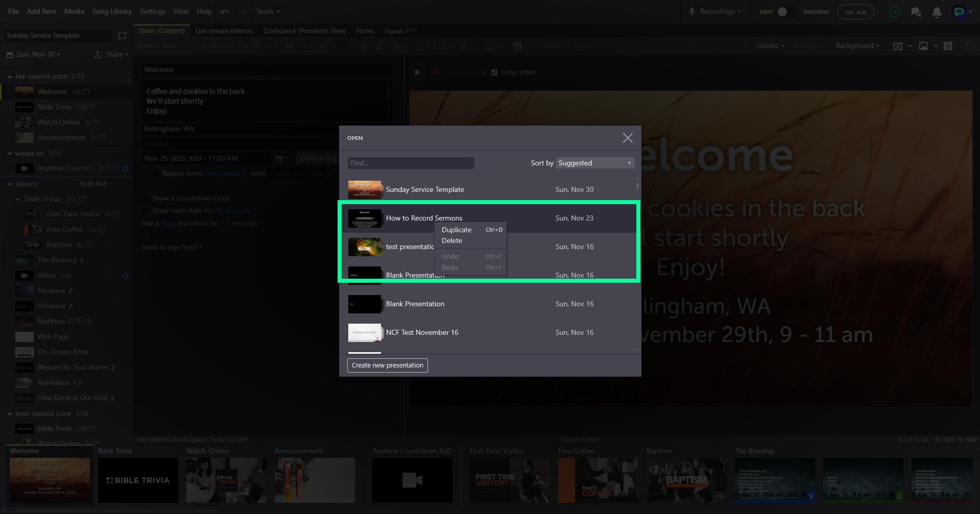This screenshot has width=980, height=514.
Task: Click the loop icon next to Welcome item
Action: 86,92
